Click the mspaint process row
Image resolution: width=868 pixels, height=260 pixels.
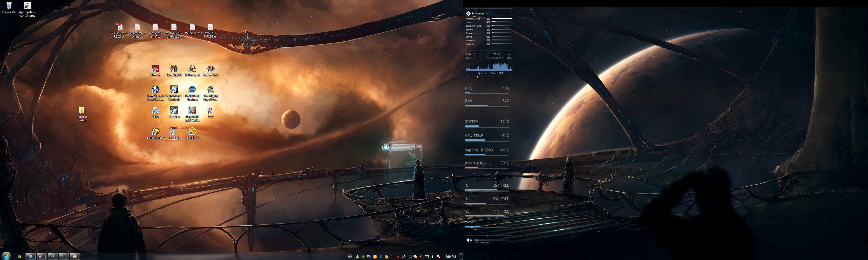488,44
